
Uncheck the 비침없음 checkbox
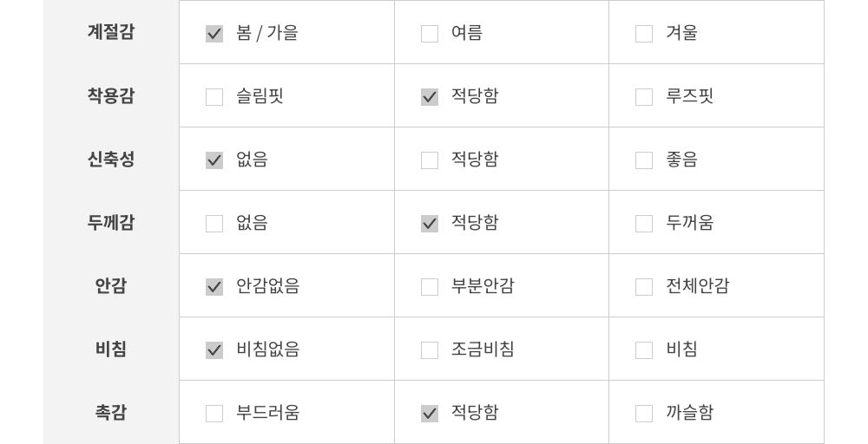[214, 350]
